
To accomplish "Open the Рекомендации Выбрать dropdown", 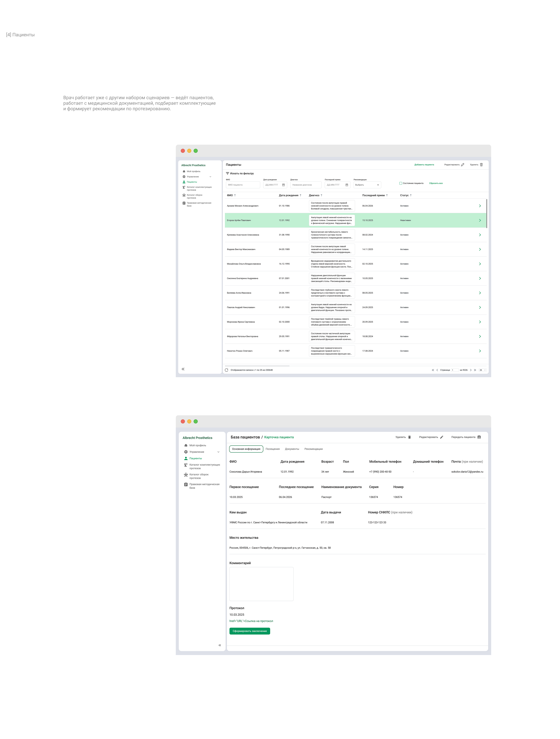I will (x=367, y=185).
